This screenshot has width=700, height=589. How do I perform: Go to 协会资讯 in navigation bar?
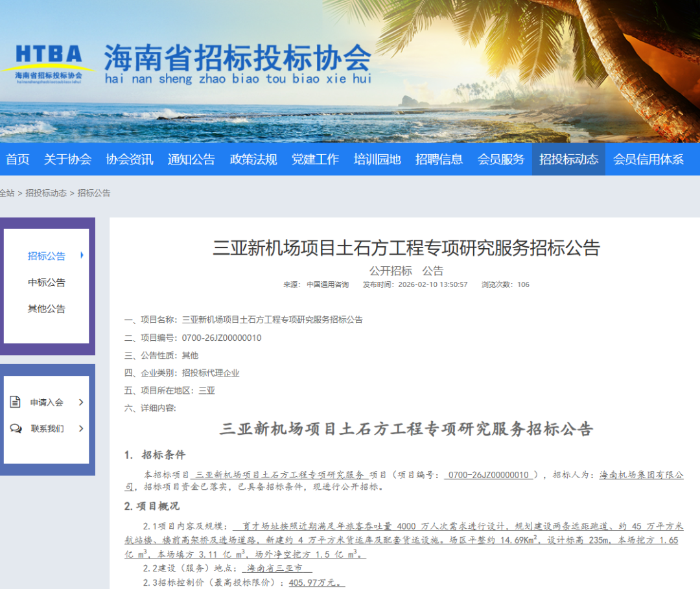[x=130, y=159]
